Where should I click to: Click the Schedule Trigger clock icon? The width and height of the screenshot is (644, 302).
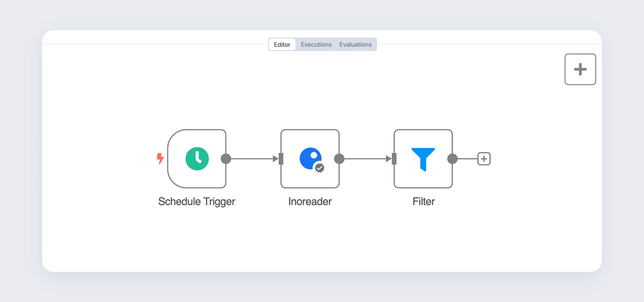coord(197,159)
